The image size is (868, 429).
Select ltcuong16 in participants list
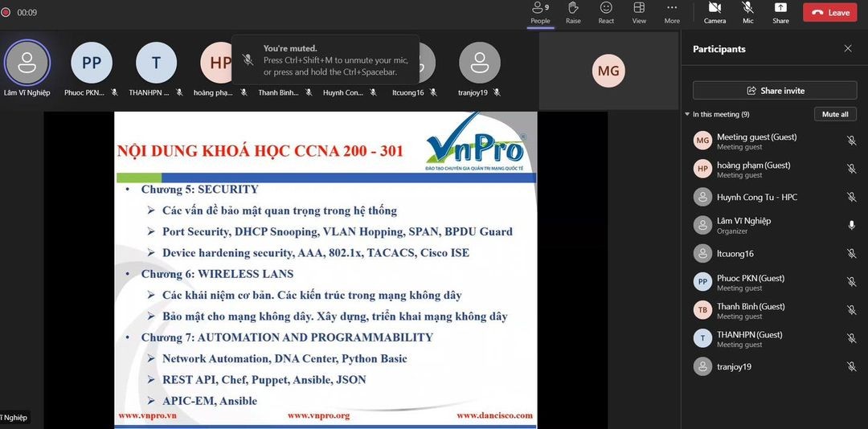coord(775,254)
